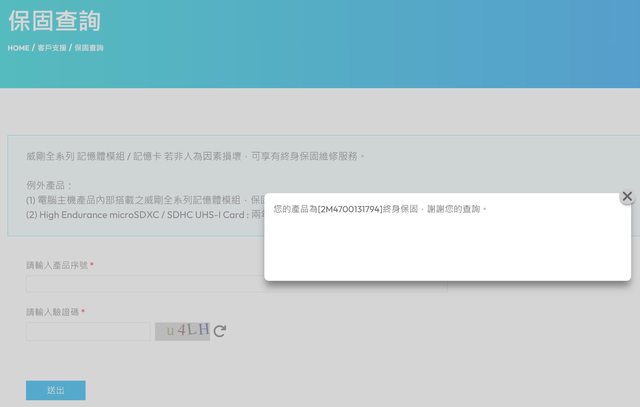This screenshot has height=407, width=640.
Task: Go to HOME via breadcrumb
Action: pos(18,48)
